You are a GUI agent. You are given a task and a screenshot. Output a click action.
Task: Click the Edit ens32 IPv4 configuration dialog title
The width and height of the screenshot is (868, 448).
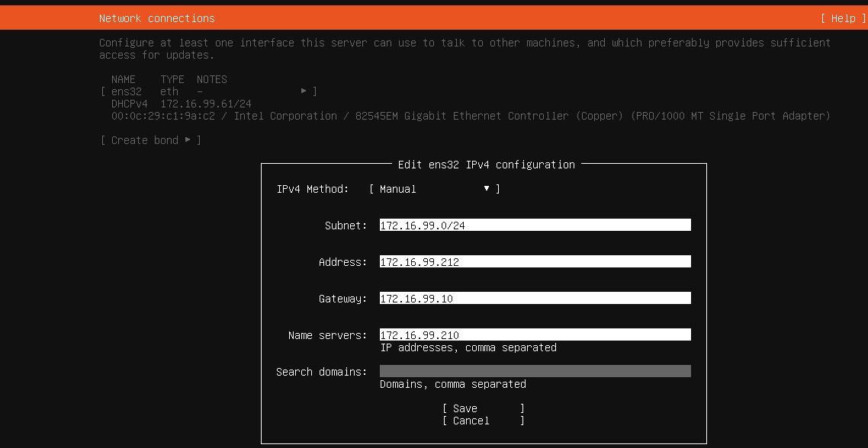click(x=486, y=165)
